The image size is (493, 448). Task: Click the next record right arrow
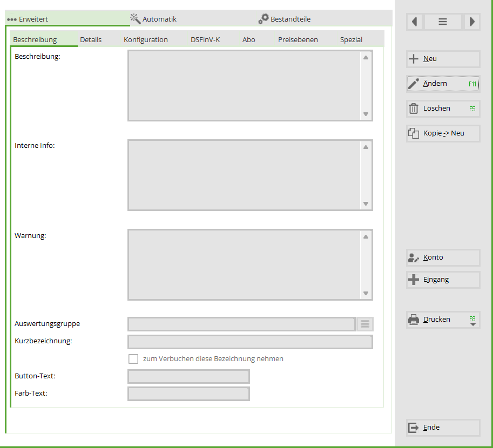tap(472, 22)
